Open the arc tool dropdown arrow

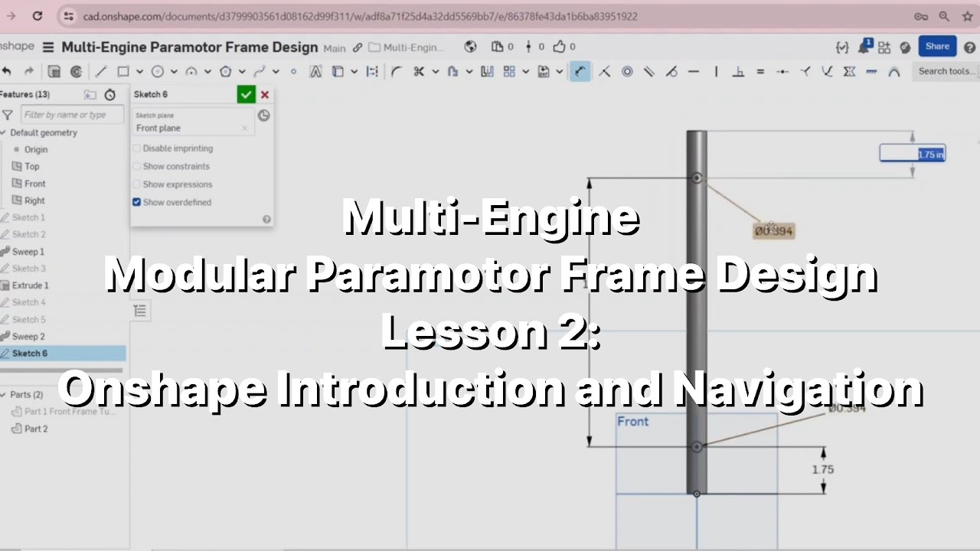pos(207,71)
